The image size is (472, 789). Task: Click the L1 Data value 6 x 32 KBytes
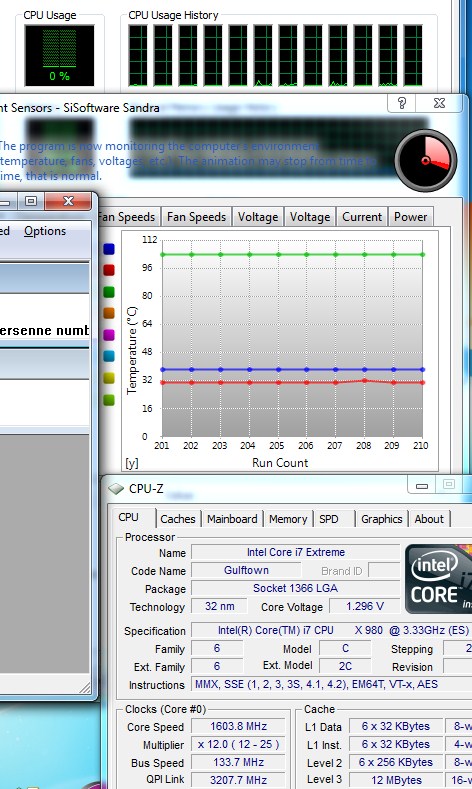[396, 726]
